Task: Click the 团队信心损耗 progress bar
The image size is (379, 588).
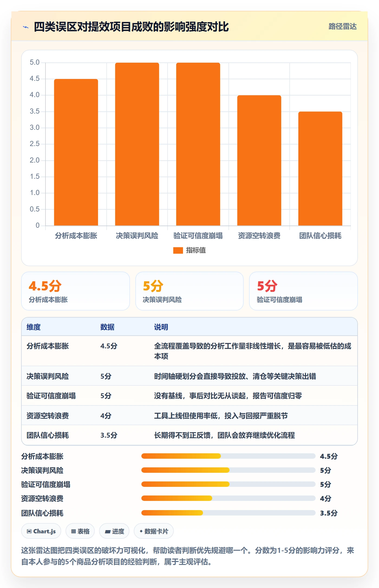Action: point(228,513)
